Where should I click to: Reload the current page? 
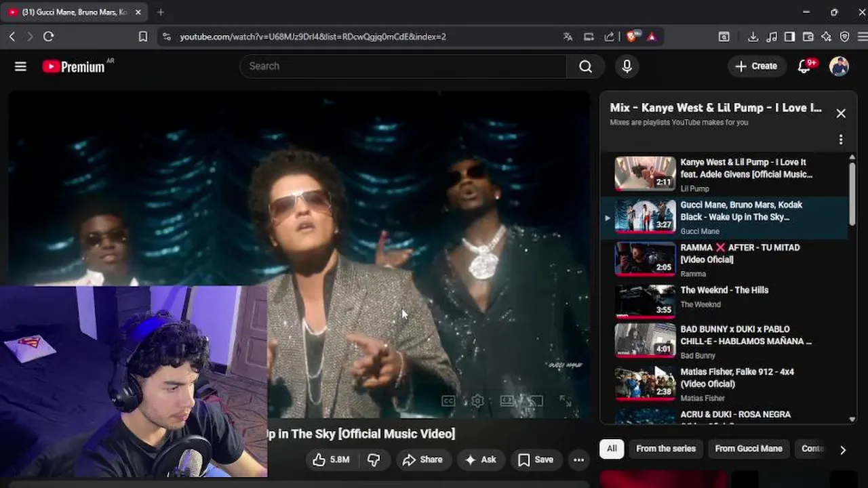pos(48,37)
